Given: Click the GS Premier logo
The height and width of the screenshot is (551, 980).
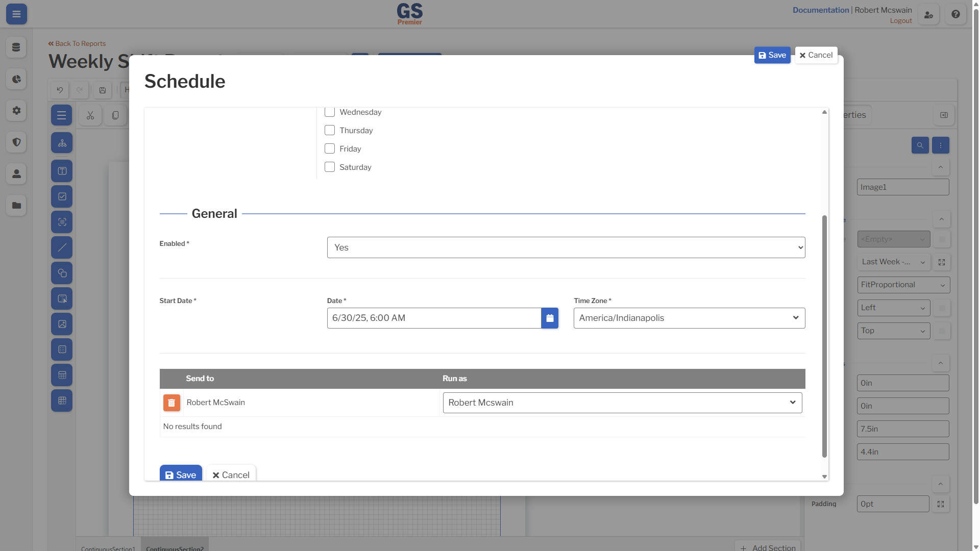Looking at the screenshot, I should [409, 14].
